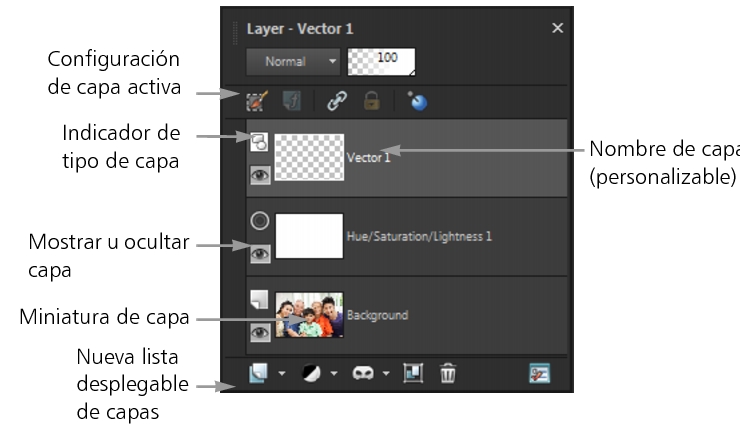The image size is (740, 437).
Task: Toggle visibility of Hue/Saturation/Lightness 1 layer
Action: (260, 253)
